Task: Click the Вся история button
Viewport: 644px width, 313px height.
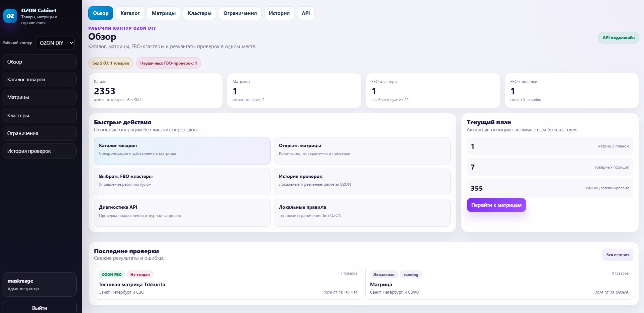Action: tap(618, 255)
